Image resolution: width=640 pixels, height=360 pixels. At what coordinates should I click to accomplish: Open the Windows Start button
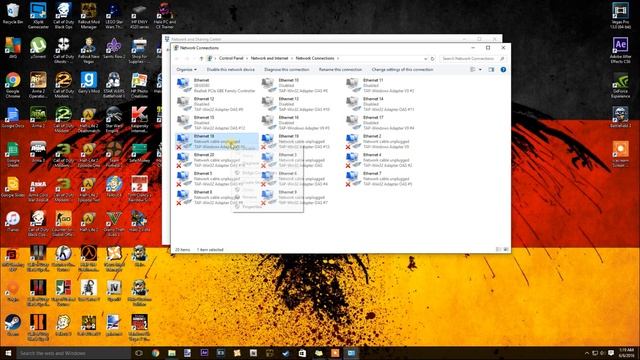8,353
